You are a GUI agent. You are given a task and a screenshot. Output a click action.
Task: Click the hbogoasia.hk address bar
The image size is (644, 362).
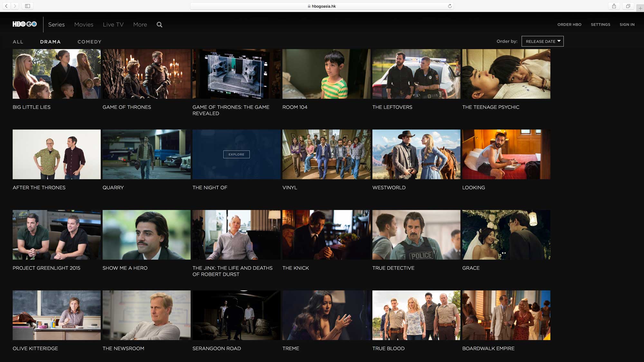322,6
